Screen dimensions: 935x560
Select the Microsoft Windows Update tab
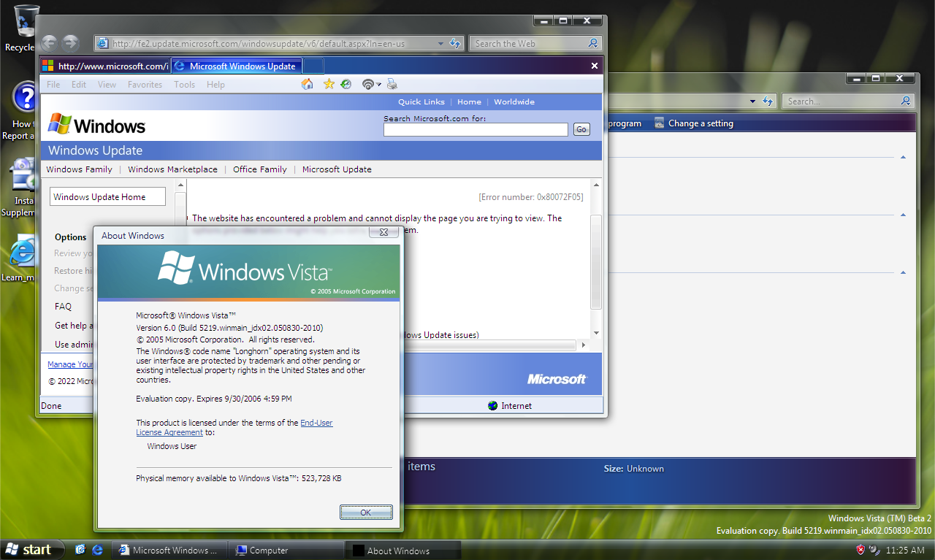pyautogui.click(x=237, y=66)
